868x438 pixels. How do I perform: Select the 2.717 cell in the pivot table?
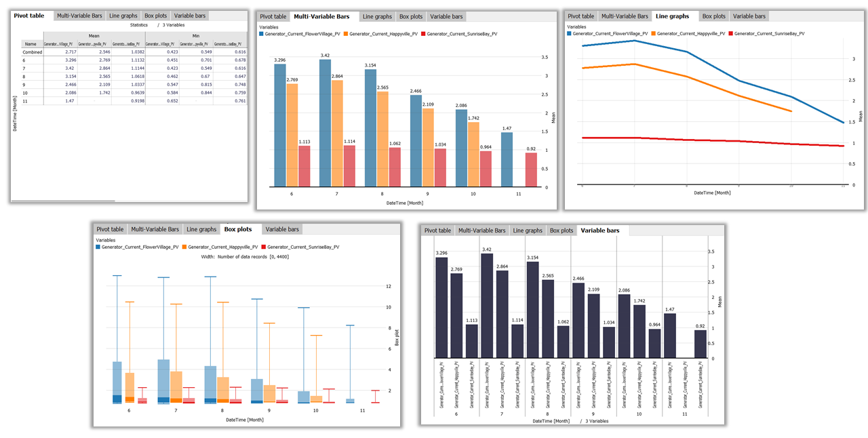coord(60,52)
